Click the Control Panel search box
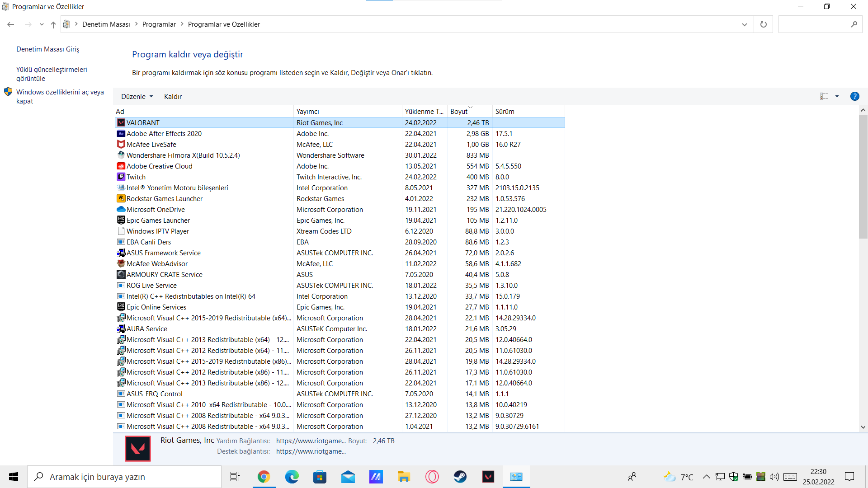The height and width of the screenshot is (488, 868). click(x=820, y=24)
